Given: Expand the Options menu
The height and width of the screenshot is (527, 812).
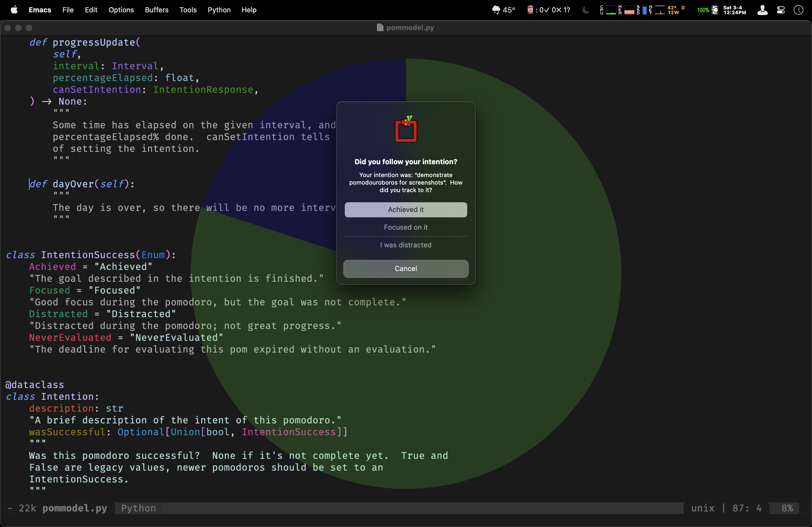Looking at the screenshot, I should point(121,10).
